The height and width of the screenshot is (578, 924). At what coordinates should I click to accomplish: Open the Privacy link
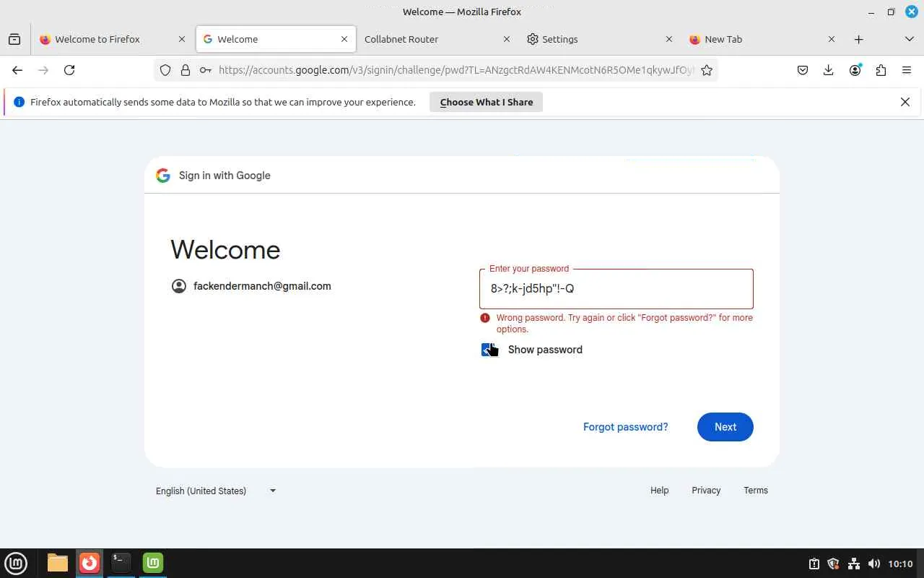[706, 491]
